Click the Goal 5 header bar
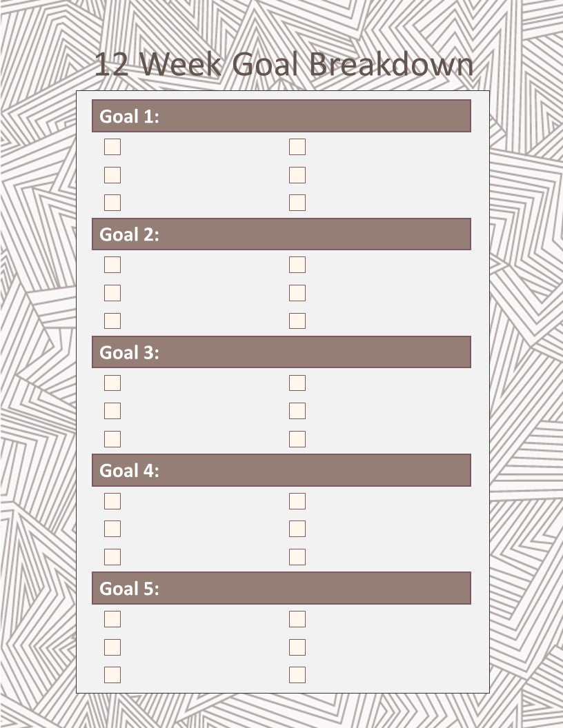Screen dimensions: 563x728 [281, 588]
